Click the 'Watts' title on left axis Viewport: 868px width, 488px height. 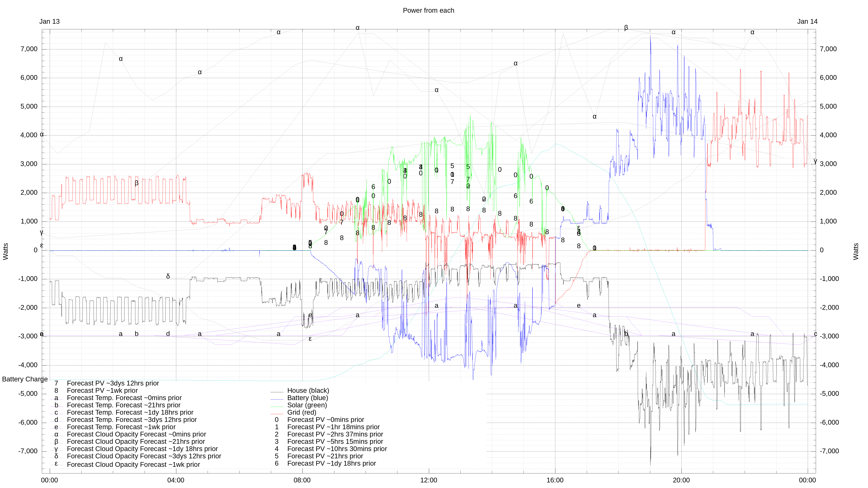[6, 251]
